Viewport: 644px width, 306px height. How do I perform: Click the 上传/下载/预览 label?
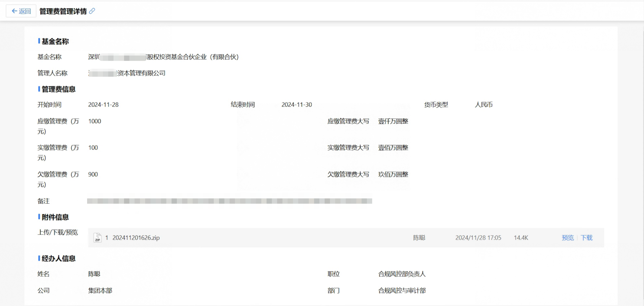pyautogui.click(x=58, y=232)
